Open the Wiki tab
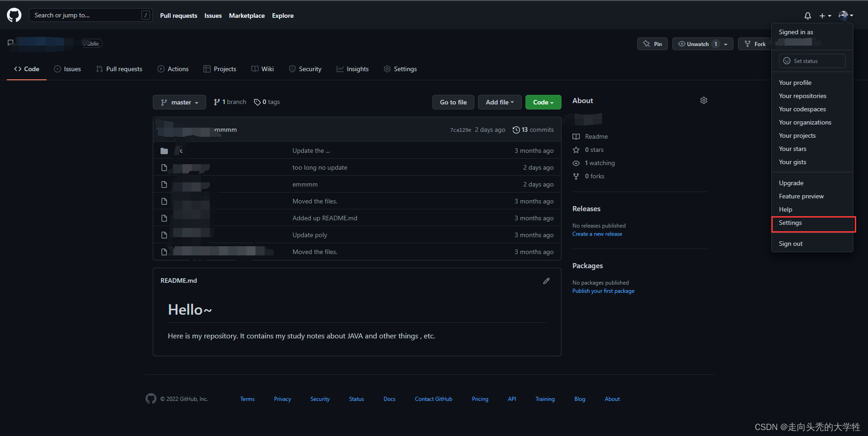 coord(262,69)
